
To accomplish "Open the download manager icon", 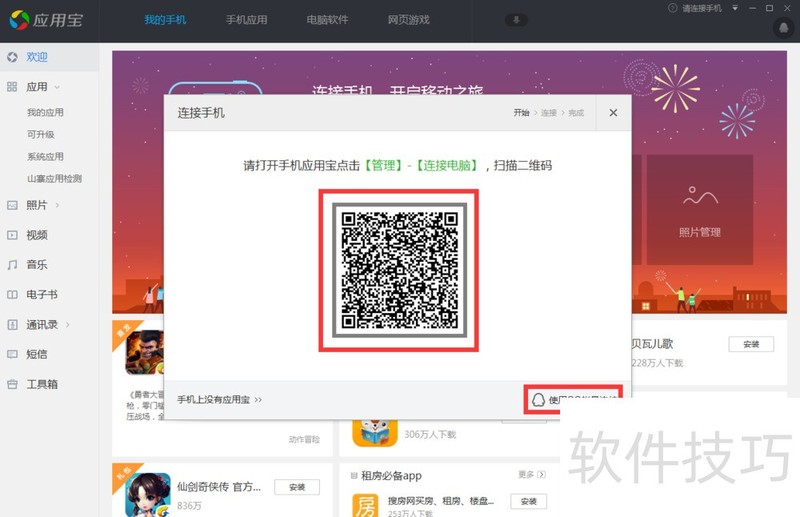I will coord(516,20).
